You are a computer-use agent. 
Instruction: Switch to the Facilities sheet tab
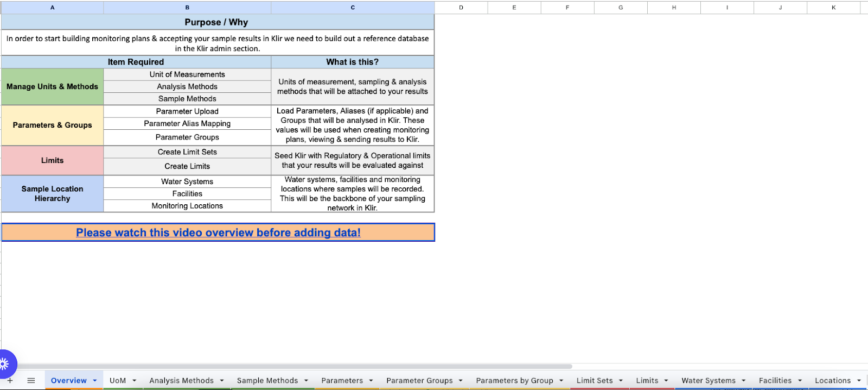pos(775,381)
